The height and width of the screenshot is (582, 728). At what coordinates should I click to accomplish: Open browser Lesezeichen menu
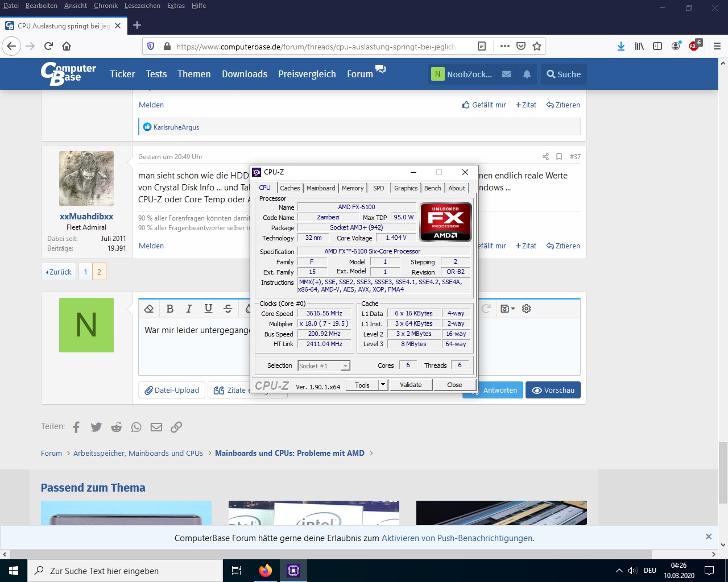click(142, 6)
